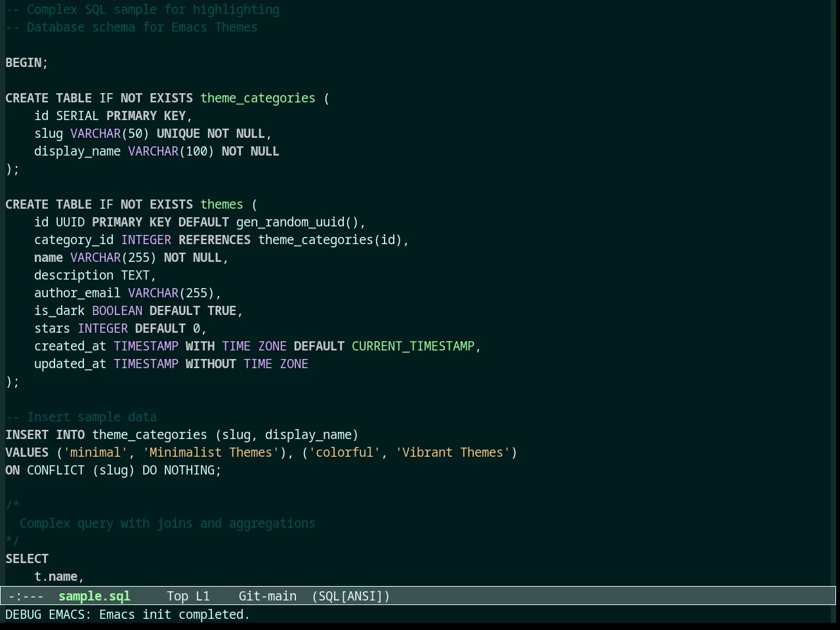This screenshot has width=840, height=630.
Task: Click the 'minimal' string literal
Action: tap(95, 453)
